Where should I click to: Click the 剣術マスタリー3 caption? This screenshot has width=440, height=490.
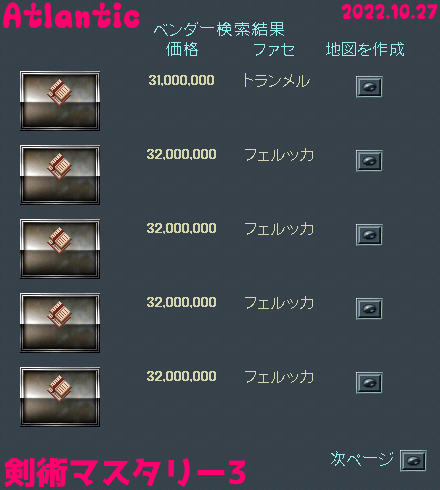coord(125,472)
